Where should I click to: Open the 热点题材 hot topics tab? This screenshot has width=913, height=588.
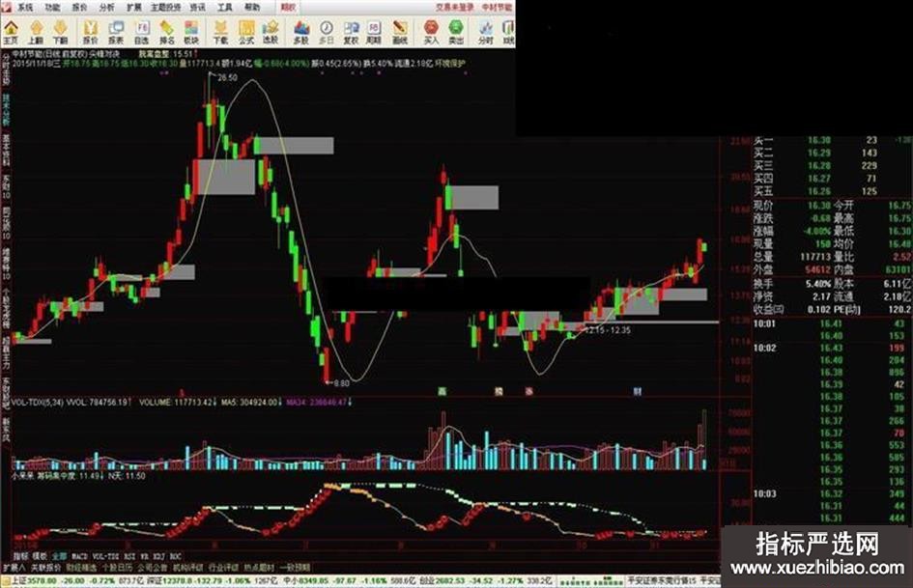tap(260, 568)
